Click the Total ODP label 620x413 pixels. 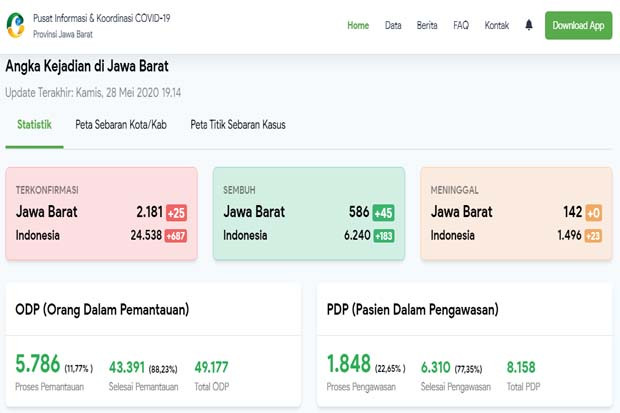click(212, 387)
